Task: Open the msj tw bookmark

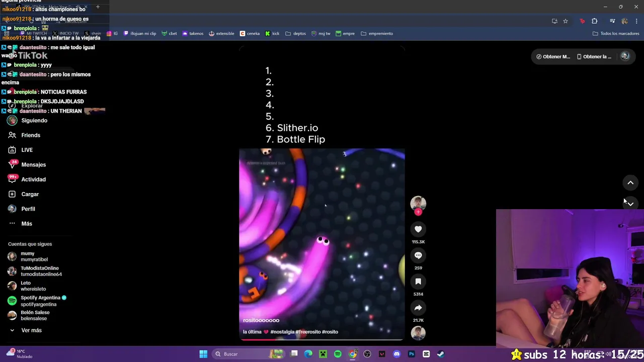Action: (321, 34)
